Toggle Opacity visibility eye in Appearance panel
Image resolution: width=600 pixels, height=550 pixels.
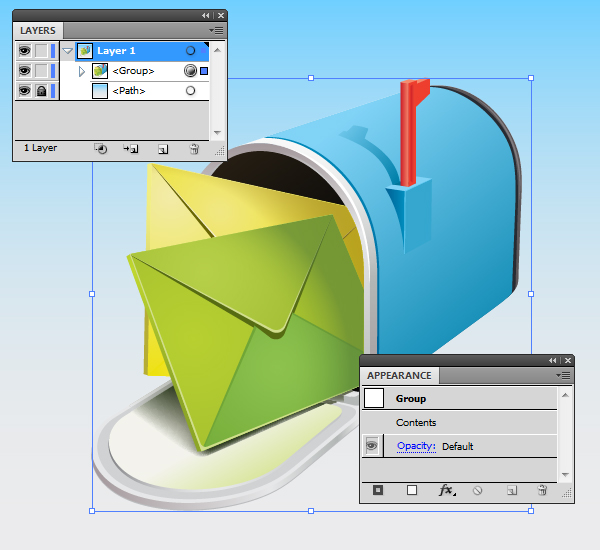pyautogui.click(x=372, y=446)
